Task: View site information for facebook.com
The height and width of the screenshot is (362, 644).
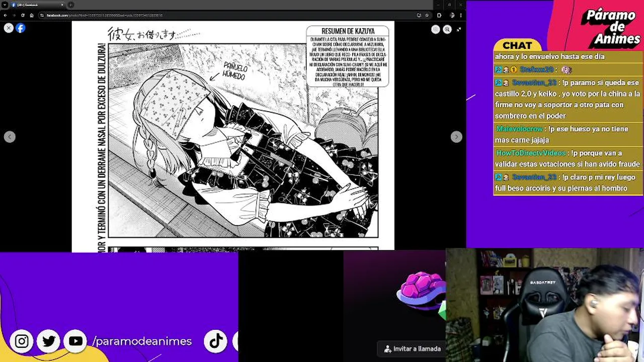Action: click(x=42, y=15)
